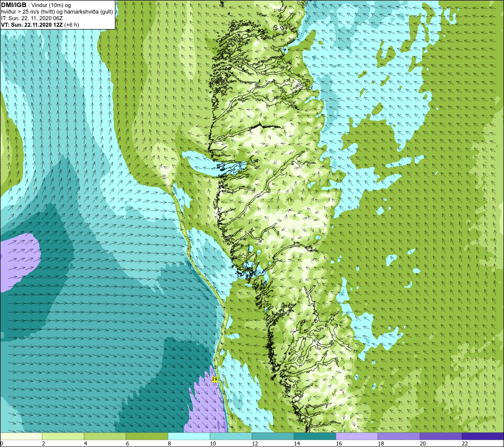
Task: Click the 0–2 m/s pale yellow swatch
Action: pyautogui.click(x=21, y=436)
